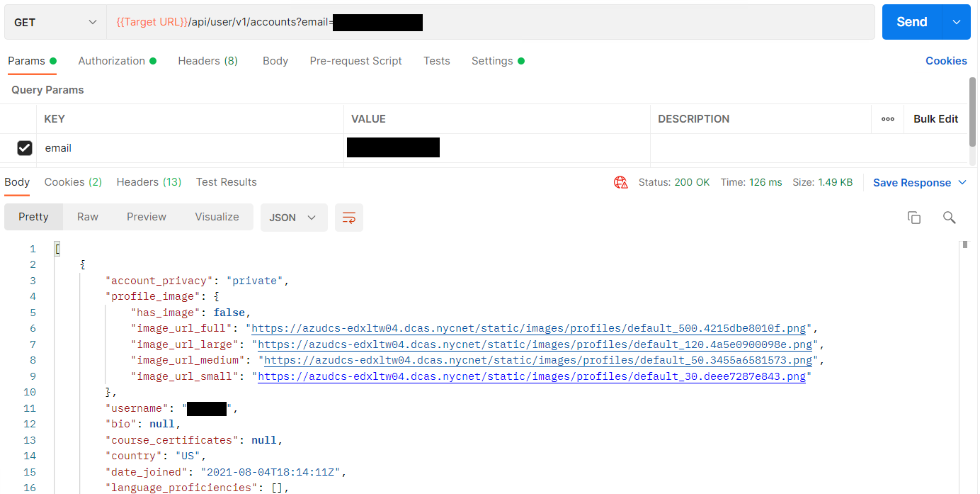This screenshot has width=980, height=494.
Task: Click the Size 1.49 KB text
Action: (823, 182)
